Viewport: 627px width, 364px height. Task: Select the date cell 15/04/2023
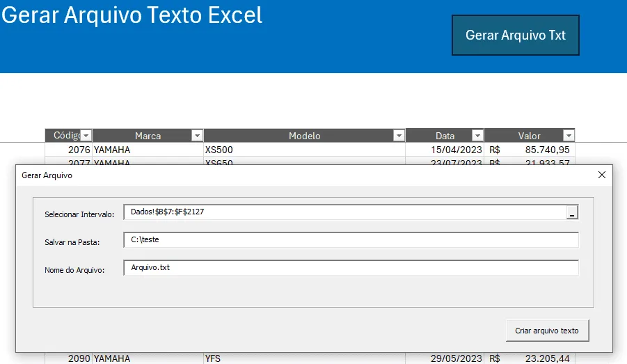[x=445, y=150]
